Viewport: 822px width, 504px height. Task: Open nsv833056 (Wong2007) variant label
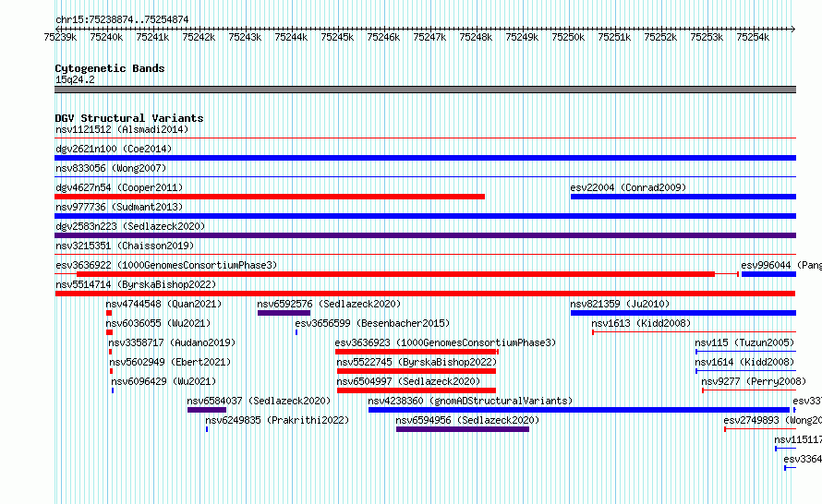click(x=111, y=168)
